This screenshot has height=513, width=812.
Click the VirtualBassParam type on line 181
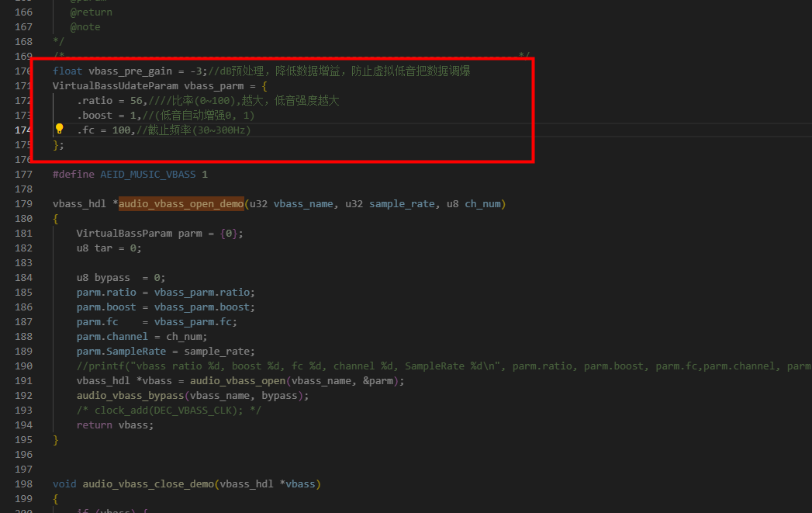[x=124, y=233]
